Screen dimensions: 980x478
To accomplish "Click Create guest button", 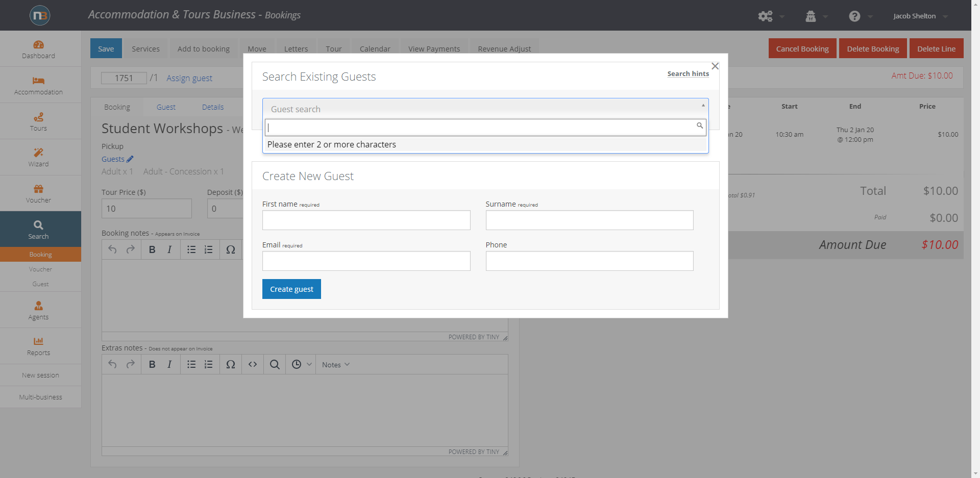I will (291, 289).
